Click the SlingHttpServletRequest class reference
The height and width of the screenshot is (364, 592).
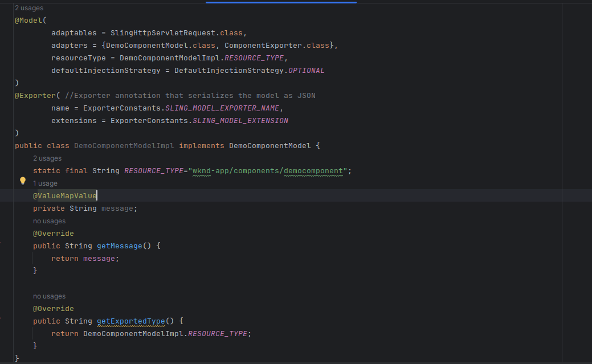(163, 33)
